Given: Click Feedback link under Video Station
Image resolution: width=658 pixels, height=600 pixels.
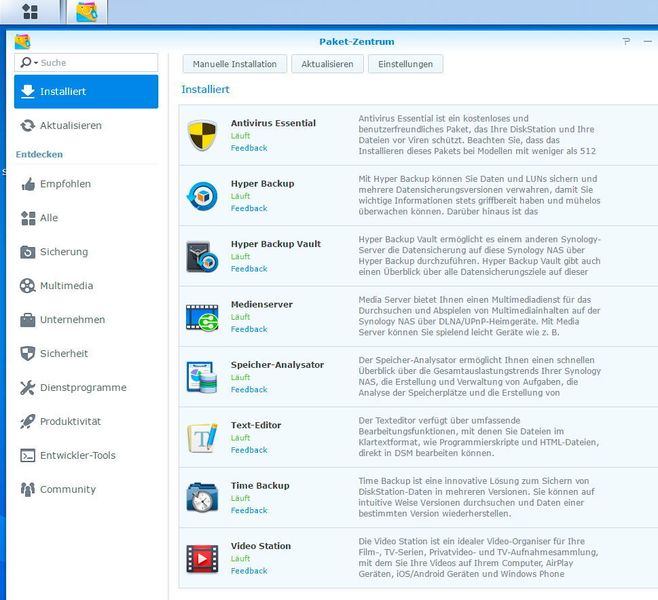Looking at the screenshot, I should pyautogui.click(x=249, y=571).
